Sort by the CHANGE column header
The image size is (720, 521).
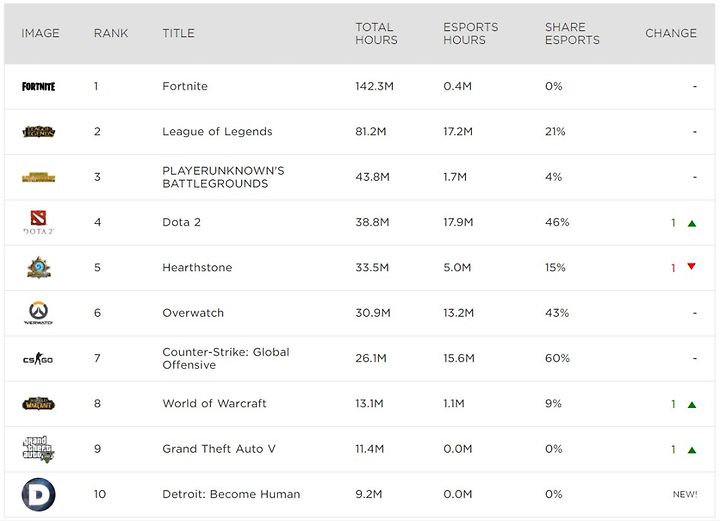671,33
